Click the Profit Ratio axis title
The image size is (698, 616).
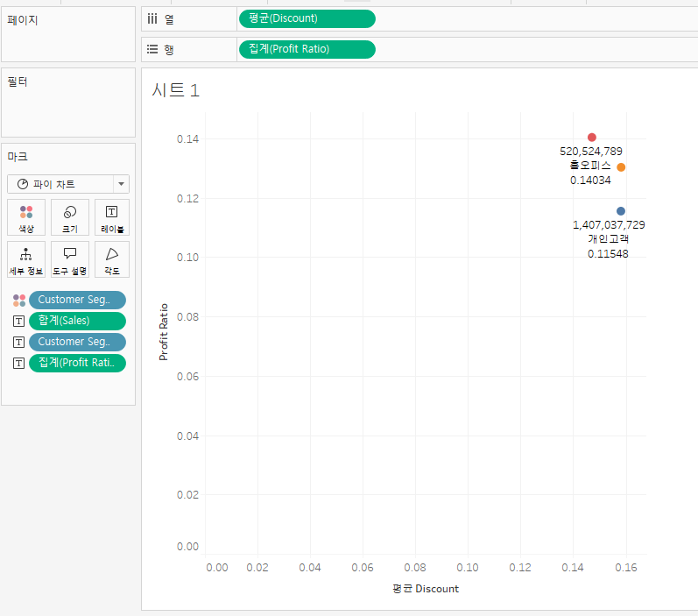164,332
